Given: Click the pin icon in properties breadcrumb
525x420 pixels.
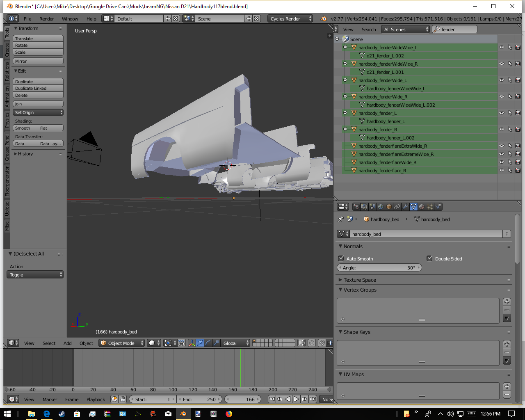Looking at the screenshot, I should (340, 219).
